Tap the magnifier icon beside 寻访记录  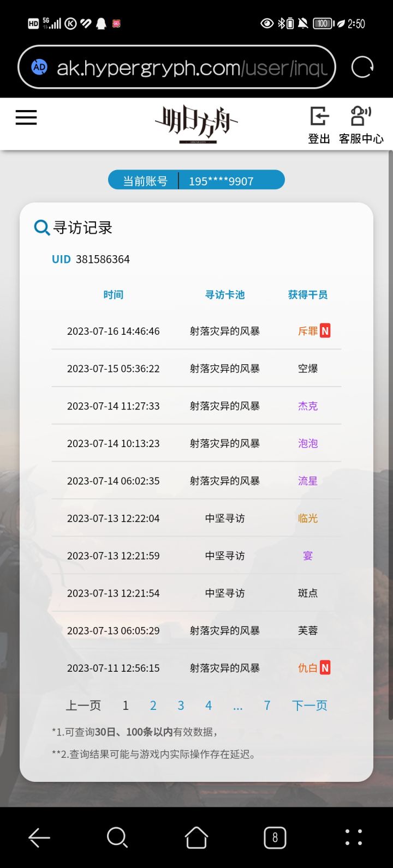(x=42, y=227)
